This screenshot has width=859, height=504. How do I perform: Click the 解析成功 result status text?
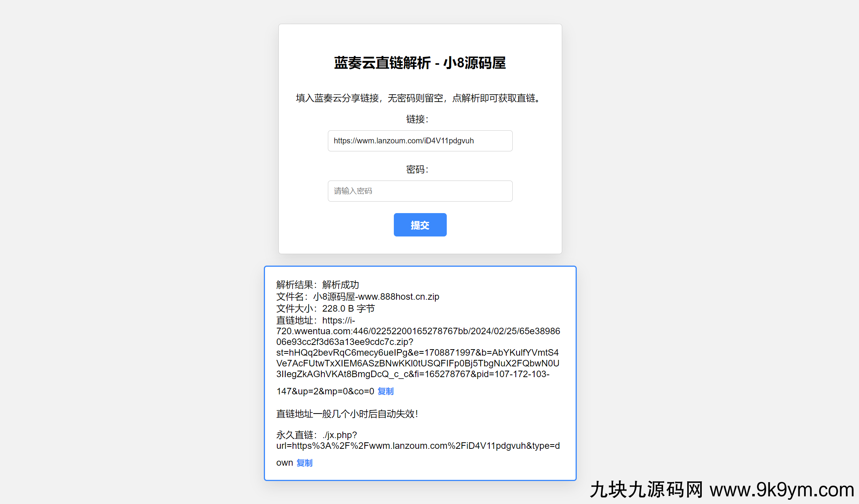coord(340,285)
